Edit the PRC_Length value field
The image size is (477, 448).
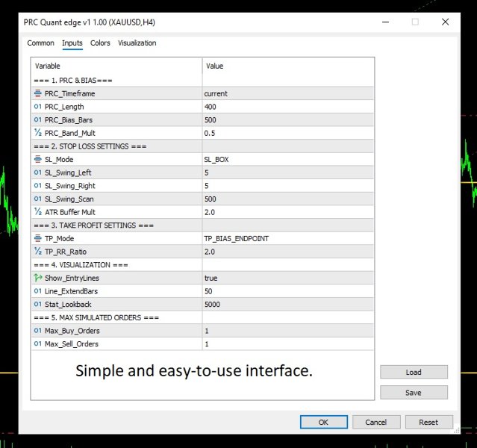[x=287, y=107]
